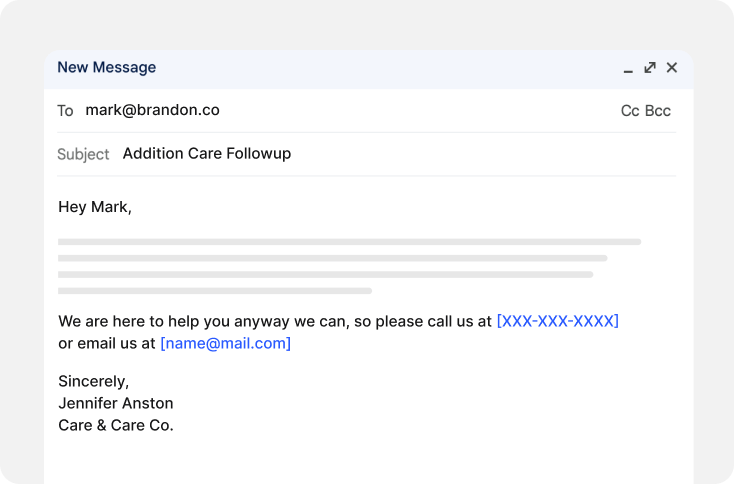Expand compose window to full screen

[x=650, y=68]
